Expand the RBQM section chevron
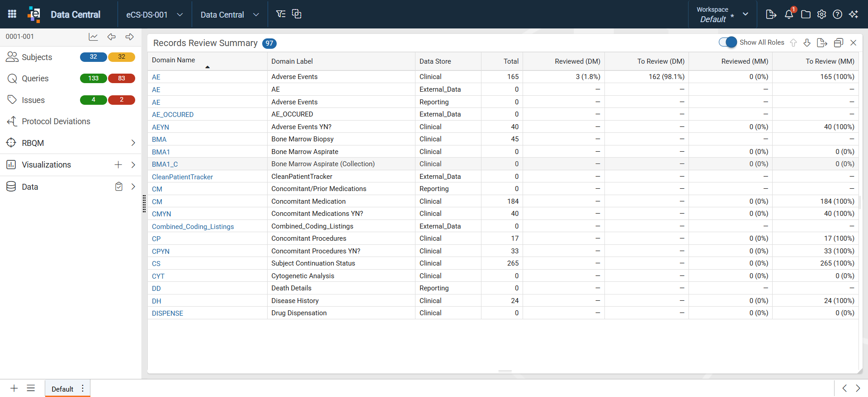 [133, 143]
